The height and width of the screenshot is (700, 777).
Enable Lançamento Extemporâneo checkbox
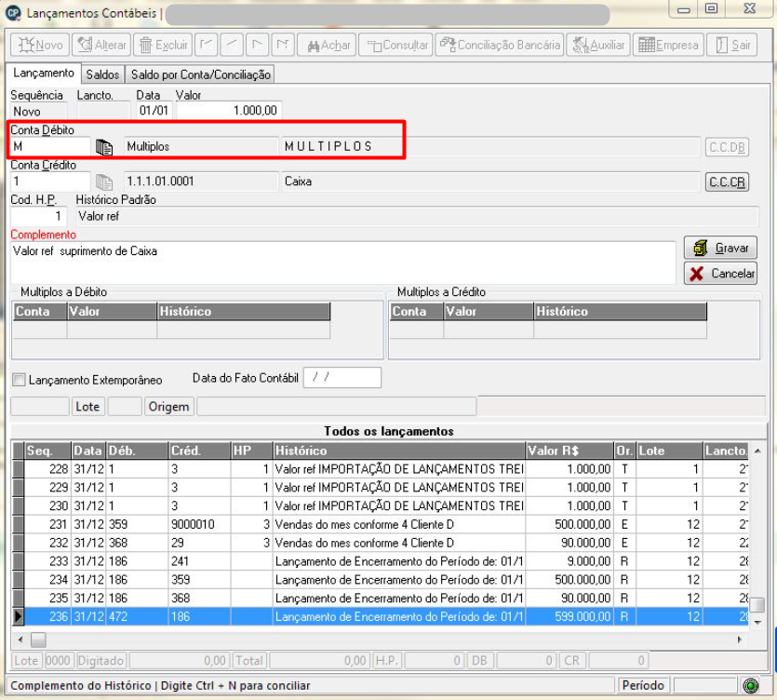pyautogui.click(x=19, y=380)
